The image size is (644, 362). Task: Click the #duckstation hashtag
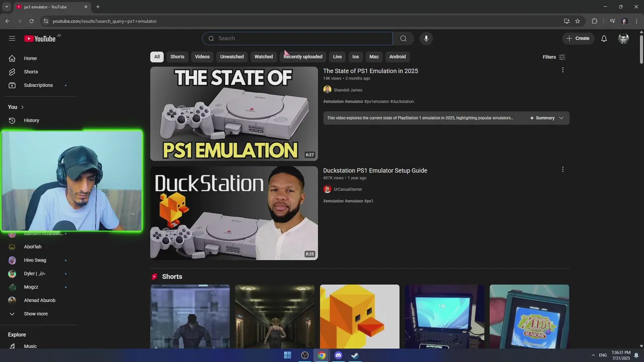(402, 102)
